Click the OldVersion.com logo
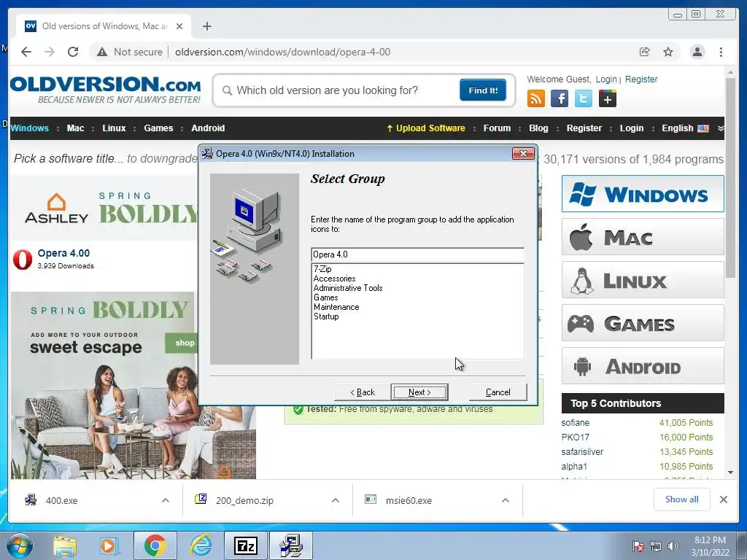This screenshot has height=560, width=747. click(x=105, y=90)
